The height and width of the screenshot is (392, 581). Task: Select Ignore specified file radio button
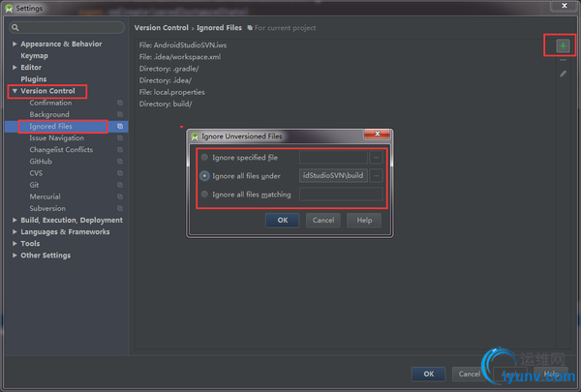coord(204,158)
